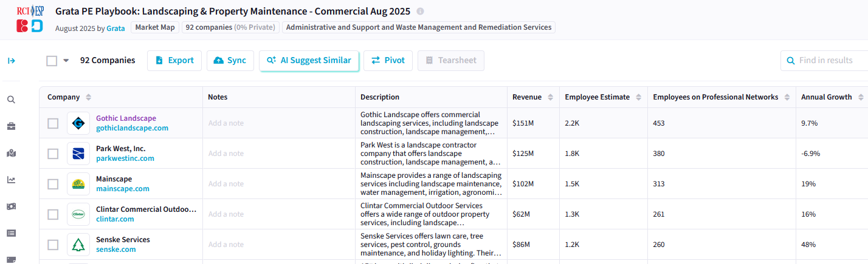Open the bulk selection dropdown arrow
The image size is (868, 264).
[66, 61]
